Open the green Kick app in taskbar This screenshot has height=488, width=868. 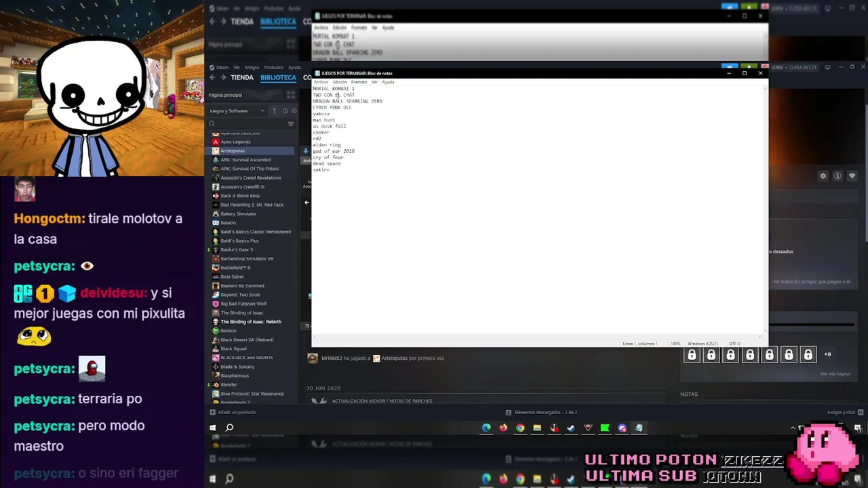pyautogui.click(x=605, y=428)
